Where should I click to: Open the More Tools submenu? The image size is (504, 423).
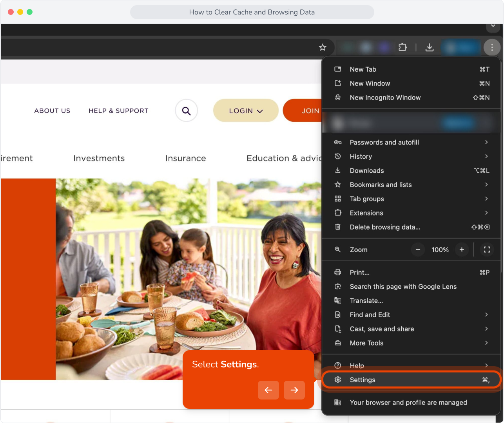coord(411,343)
